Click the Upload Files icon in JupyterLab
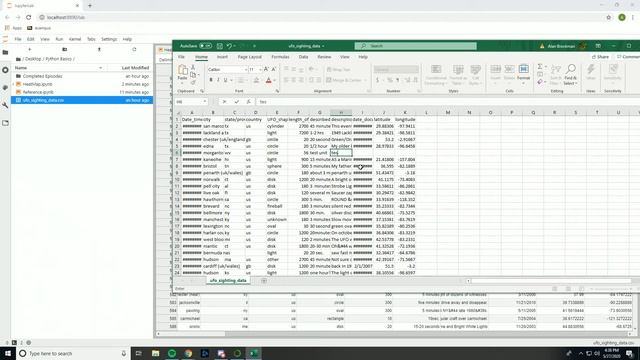 coord(99,49)
